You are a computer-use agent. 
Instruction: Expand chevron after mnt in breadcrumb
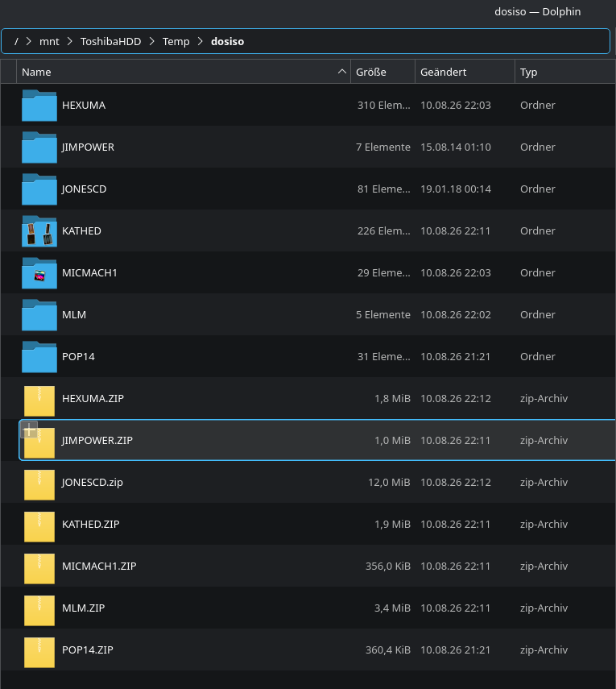[x=70, y=41]
